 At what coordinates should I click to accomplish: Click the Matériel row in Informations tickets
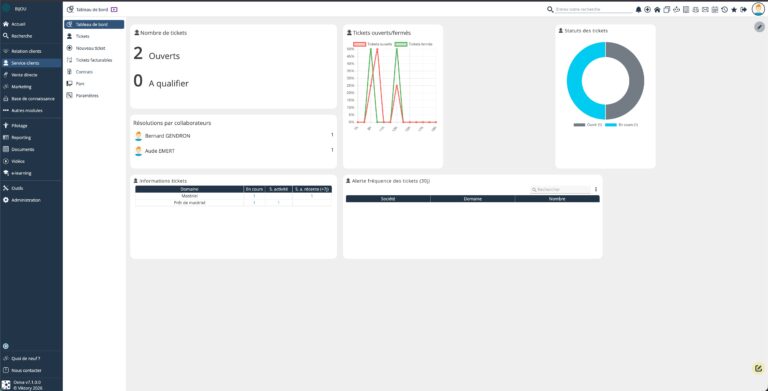[234, 196]
